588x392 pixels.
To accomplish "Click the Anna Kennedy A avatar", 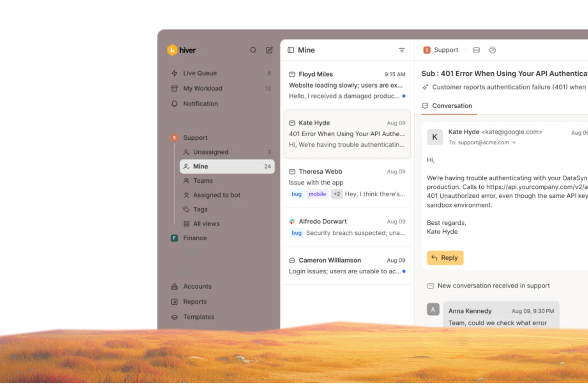I will click(x=433, y=309).
